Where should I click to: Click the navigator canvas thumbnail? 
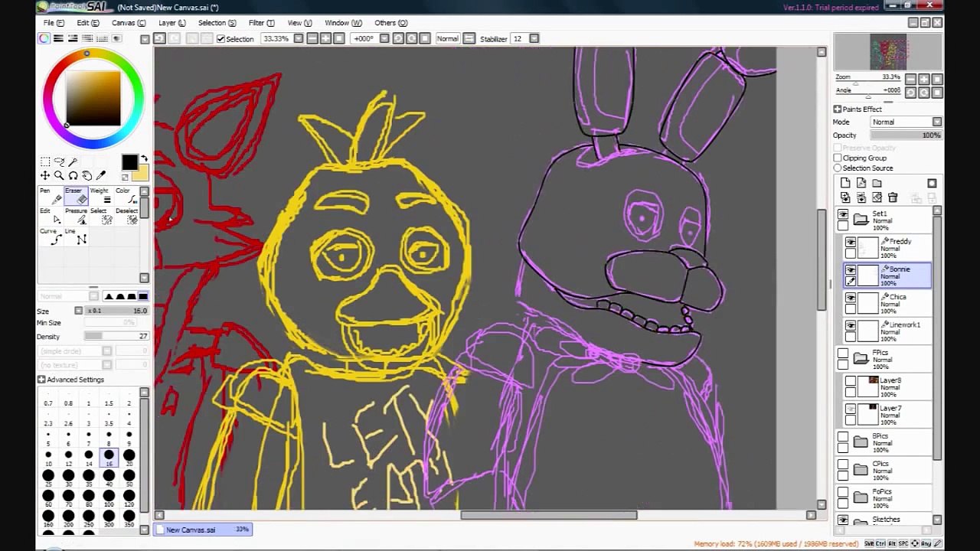[889, 53]
